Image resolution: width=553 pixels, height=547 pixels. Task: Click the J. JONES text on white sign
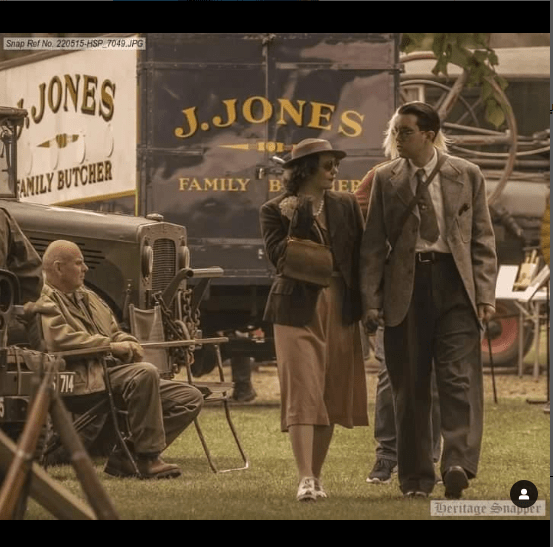click(67, 100)
